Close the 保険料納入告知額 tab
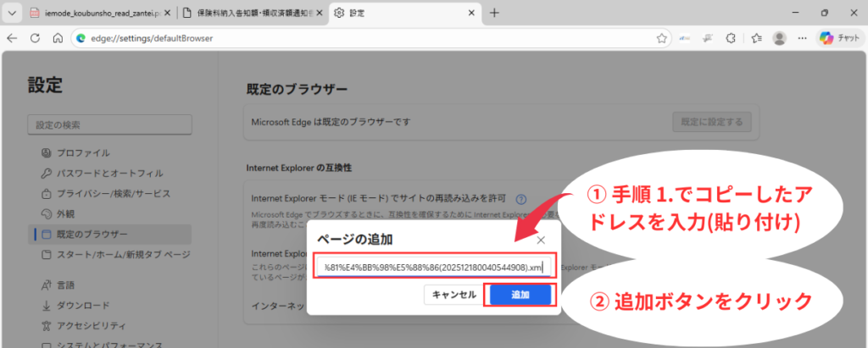This screenshot has height=348, width=868. click(320, 13)
